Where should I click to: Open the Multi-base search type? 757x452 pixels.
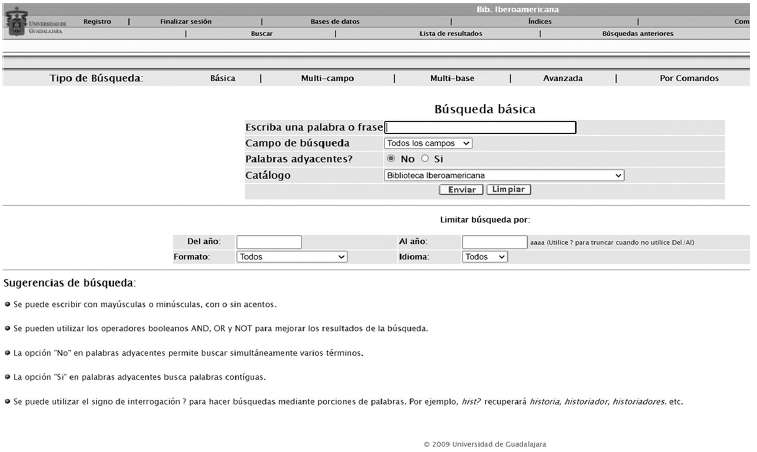tap(451, 78)
